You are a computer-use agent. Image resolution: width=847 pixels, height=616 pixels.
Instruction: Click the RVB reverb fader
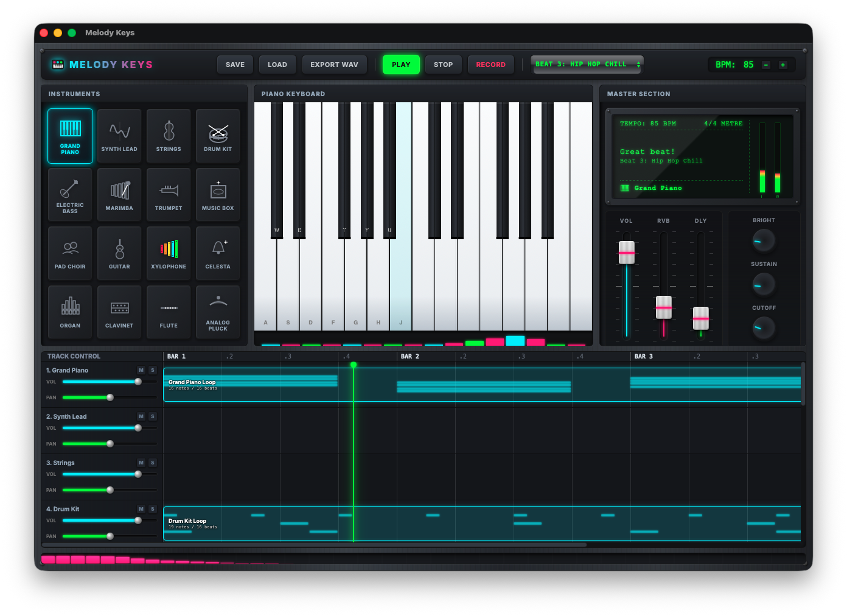(x=664, y=307)
